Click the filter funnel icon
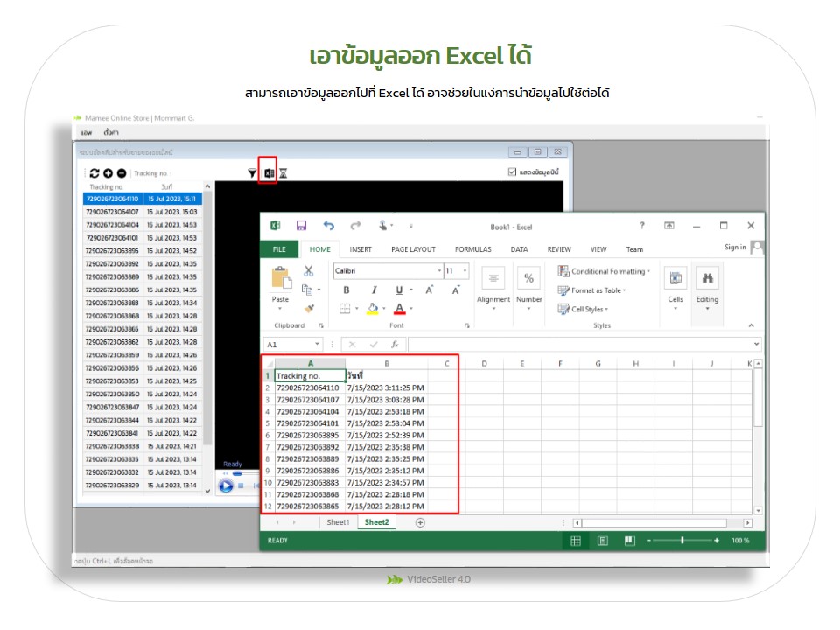Viewport: 840px width, 630px height. (252, 173)
